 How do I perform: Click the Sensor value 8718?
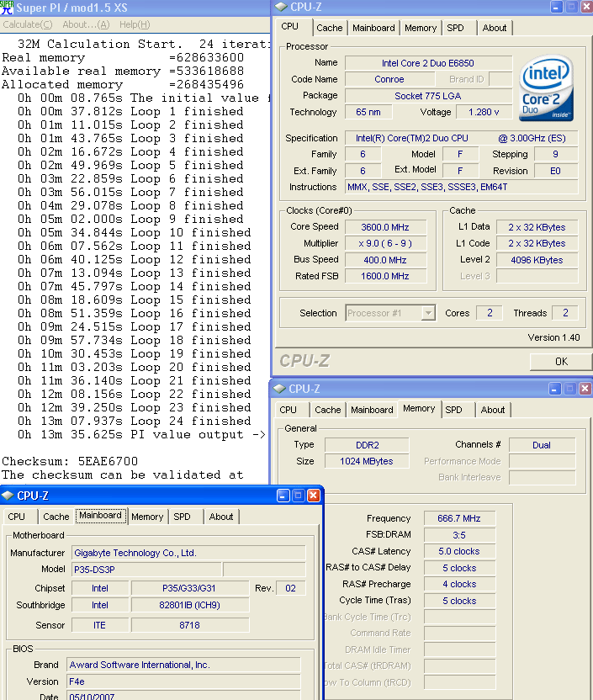[189, 625]
